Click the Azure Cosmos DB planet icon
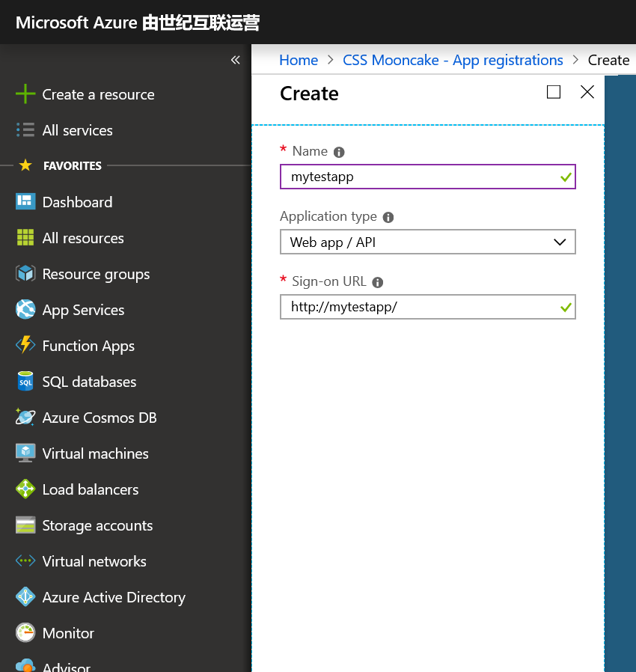The width and height of the screenshot is (636, 672). 25,418
